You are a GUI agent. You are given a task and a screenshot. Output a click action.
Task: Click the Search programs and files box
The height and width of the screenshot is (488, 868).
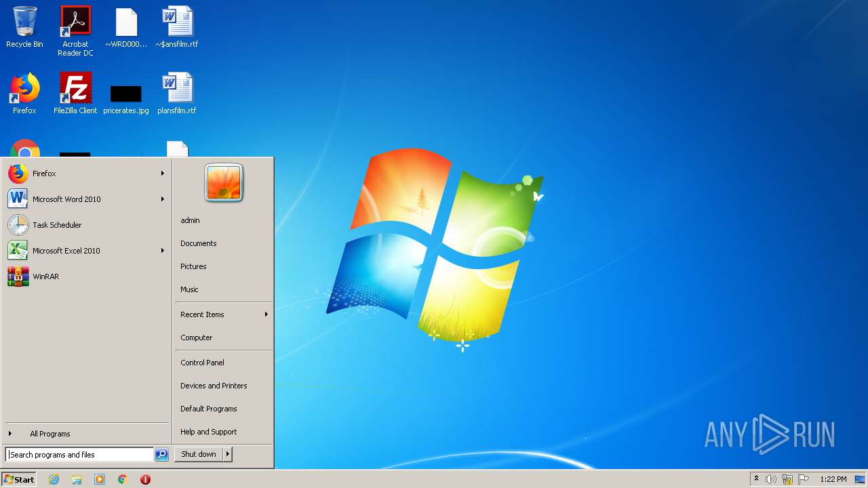coord(79,455)
